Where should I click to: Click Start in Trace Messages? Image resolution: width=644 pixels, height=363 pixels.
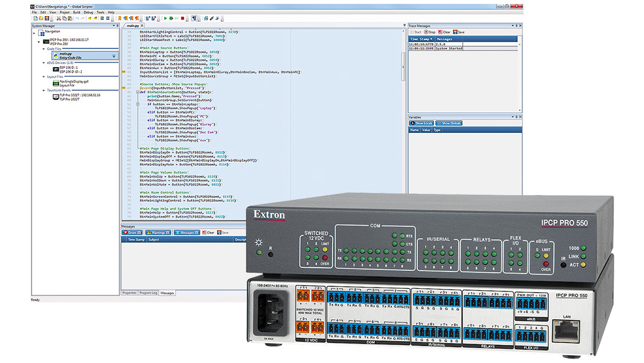[415, 32]
